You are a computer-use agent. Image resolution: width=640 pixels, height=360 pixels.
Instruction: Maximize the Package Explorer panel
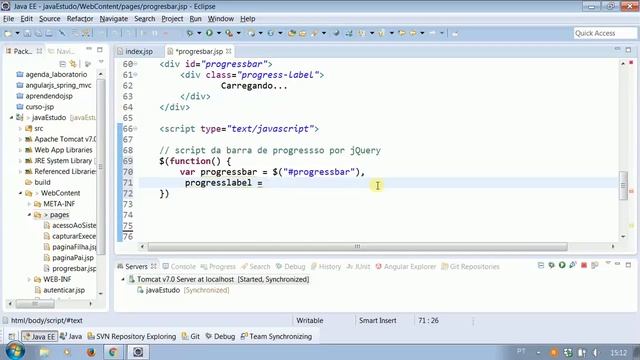[100, 50]
